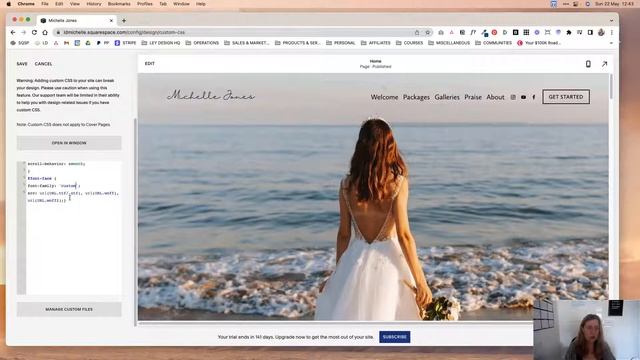Open the Packages navigation link
The image size is (640, 360).
pyautogui.click(x=416, y=97)
